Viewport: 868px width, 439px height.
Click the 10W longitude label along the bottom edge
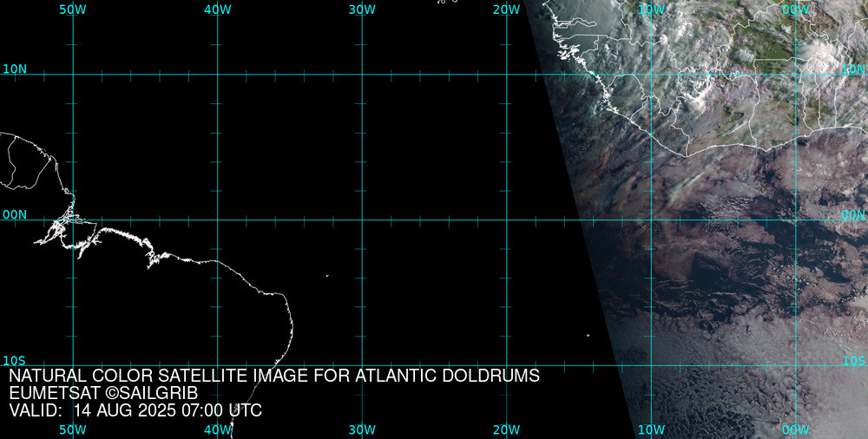[652, 430]
